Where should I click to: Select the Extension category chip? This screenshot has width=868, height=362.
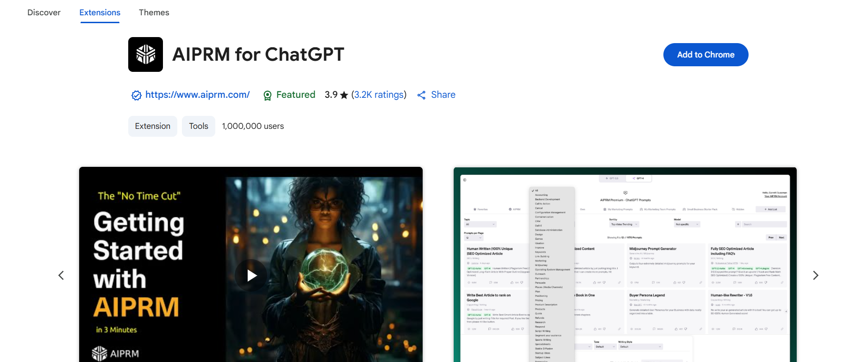point(153,126)
